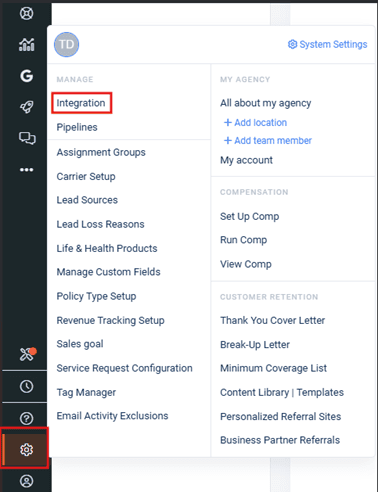The image size is (378, 492).
Task: Click the rocket launch icon
Action: point(26,107)
